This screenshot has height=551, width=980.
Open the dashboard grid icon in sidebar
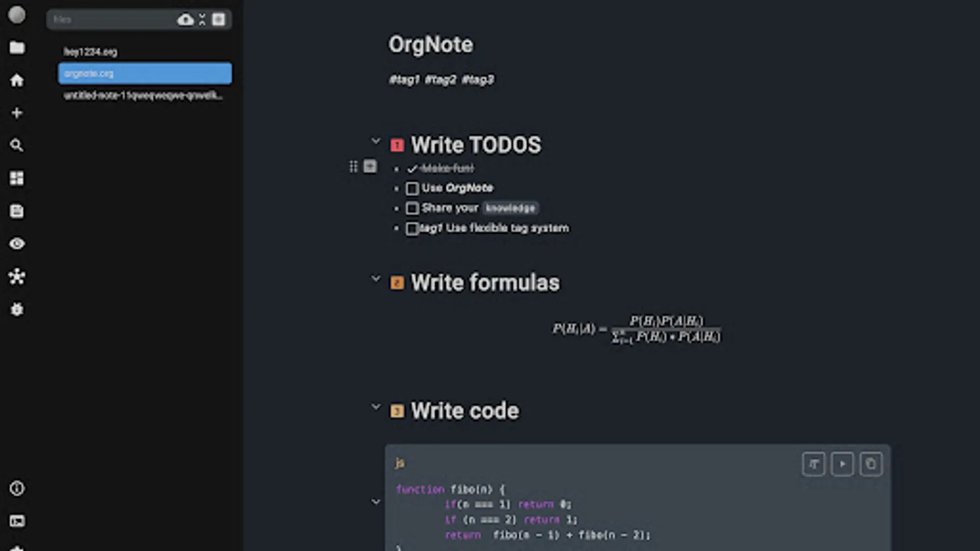tap(17, 178)
